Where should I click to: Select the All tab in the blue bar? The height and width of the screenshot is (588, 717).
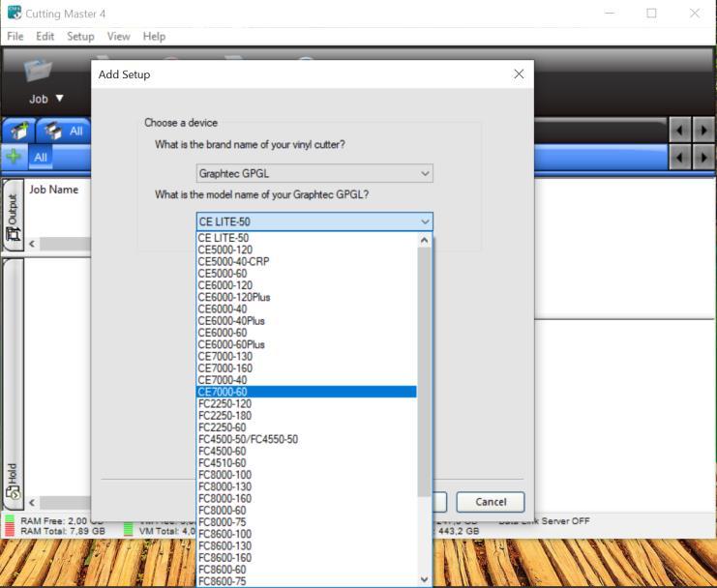(x=41, y=158)
